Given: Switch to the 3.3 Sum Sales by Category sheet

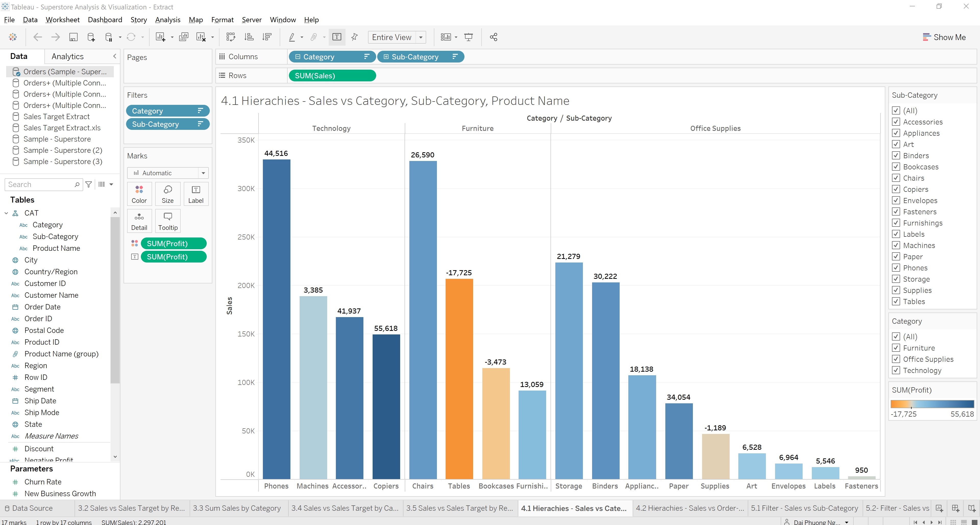Looking at the screenshot, I should [237, 508].
